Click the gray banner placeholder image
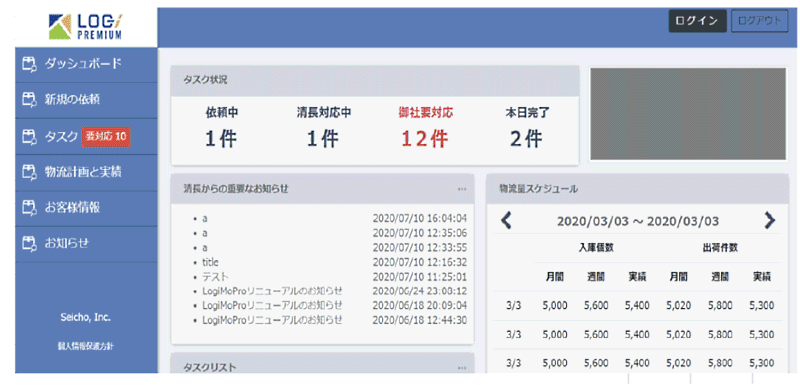This screenshot has height=389, width=800. [688, 114]
